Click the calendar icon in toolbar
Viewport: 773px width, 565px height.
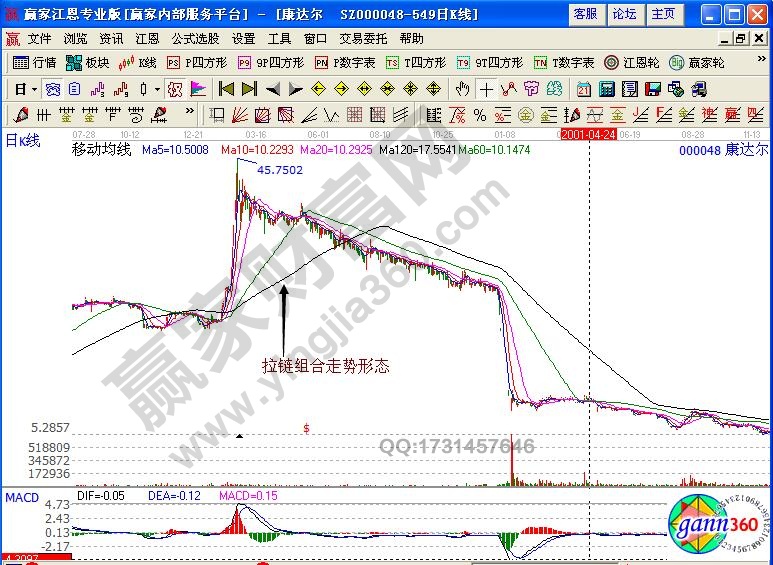coord(583,88)
